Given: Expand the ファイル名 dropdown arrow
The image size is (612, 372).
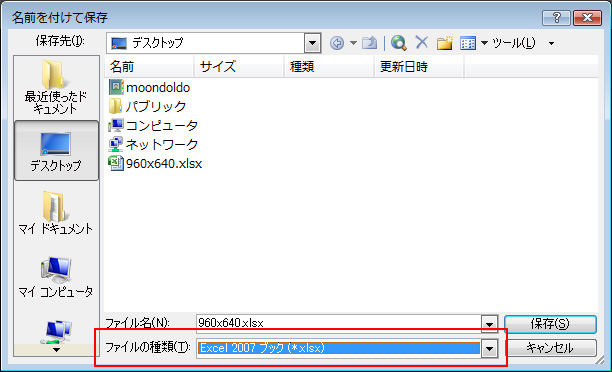Looking at the screenshot, I should tap(489, 324).
